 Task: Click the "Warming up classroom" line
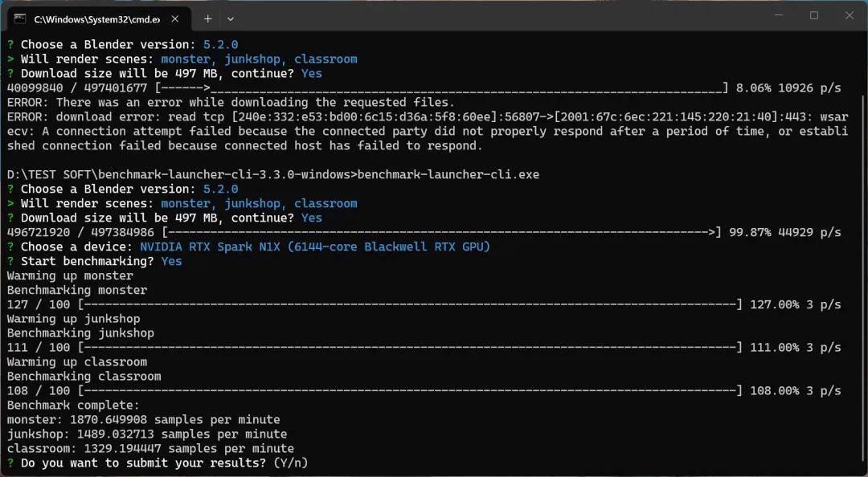click(77, 362)
